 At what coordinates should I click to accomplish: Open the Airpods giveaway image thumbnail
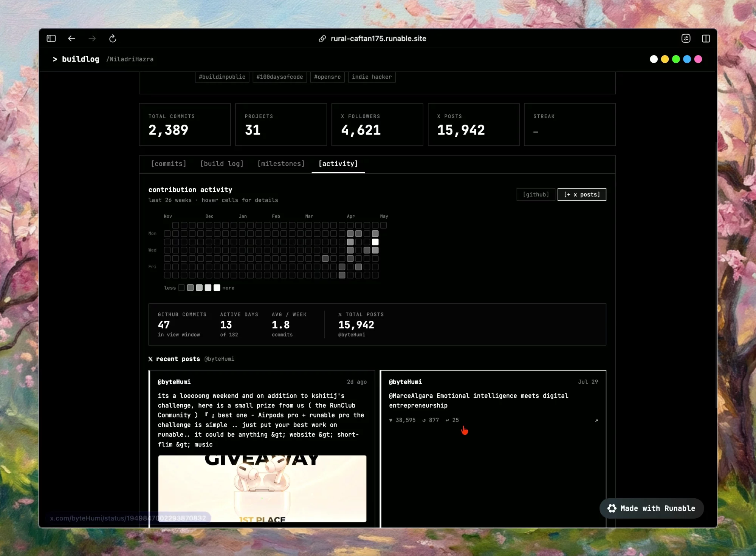coord(262,489)
